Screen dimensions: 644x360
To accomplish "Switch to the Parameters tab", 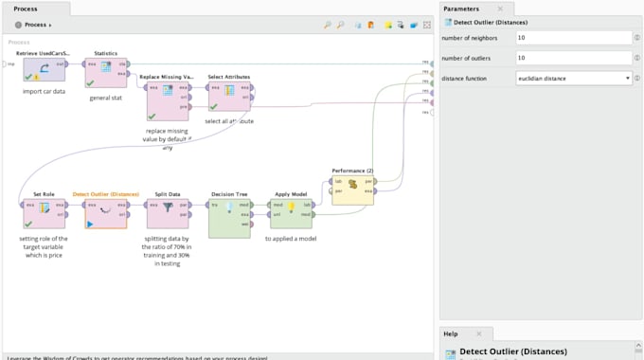I will (x=461, y=9).
